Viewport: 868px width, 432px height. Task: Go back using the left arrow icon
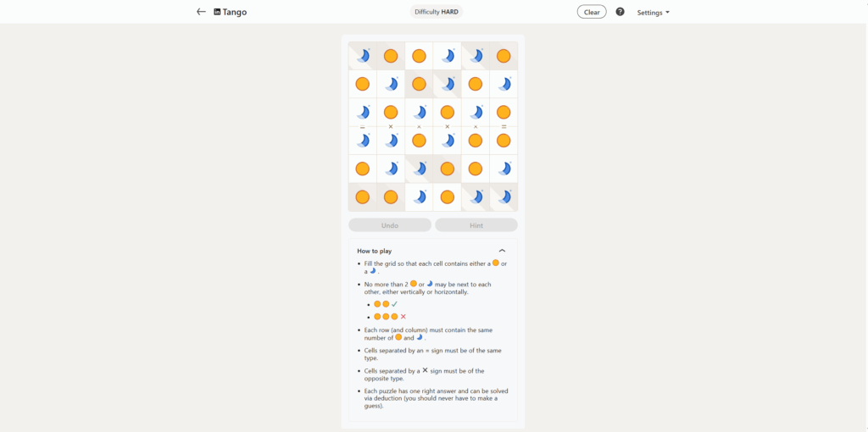(x=201, y=12)
